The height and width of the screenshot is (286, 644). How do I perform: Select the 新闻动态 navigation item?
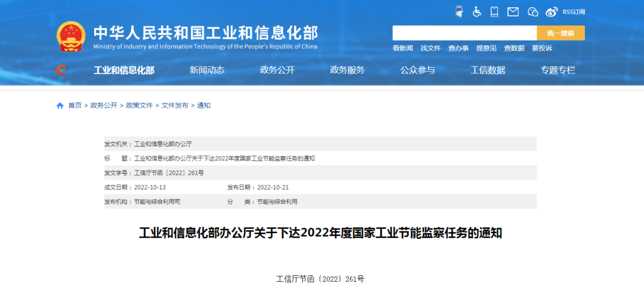pyautogui.click(x=207, y=70)
